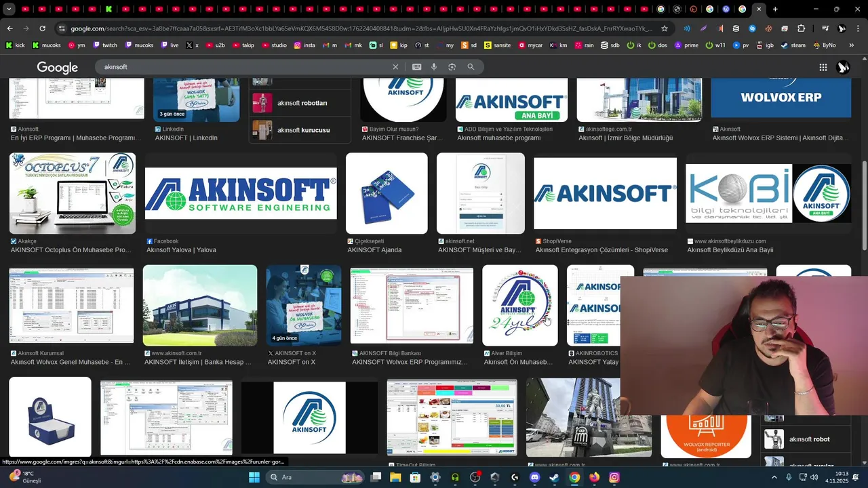Open the Windows Start menu

(x=254, y=477)
